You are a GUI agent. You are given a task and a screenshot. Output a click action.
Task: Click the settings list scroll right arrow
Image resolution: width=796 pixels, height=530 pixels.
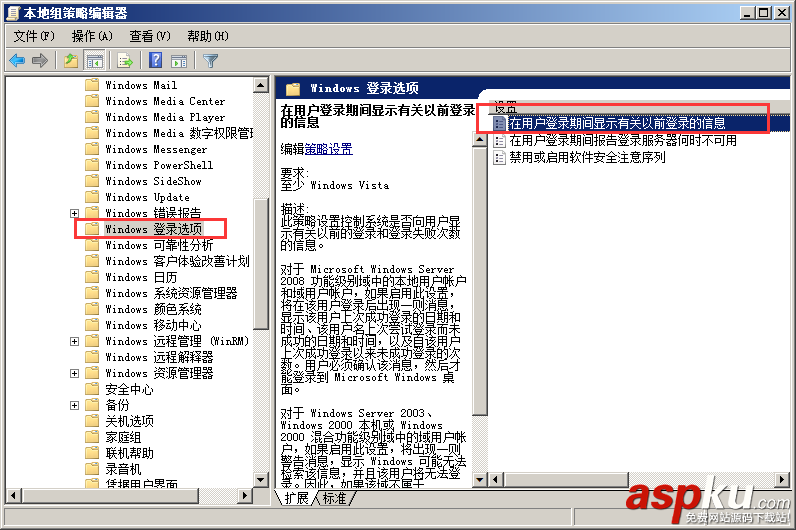782,479
